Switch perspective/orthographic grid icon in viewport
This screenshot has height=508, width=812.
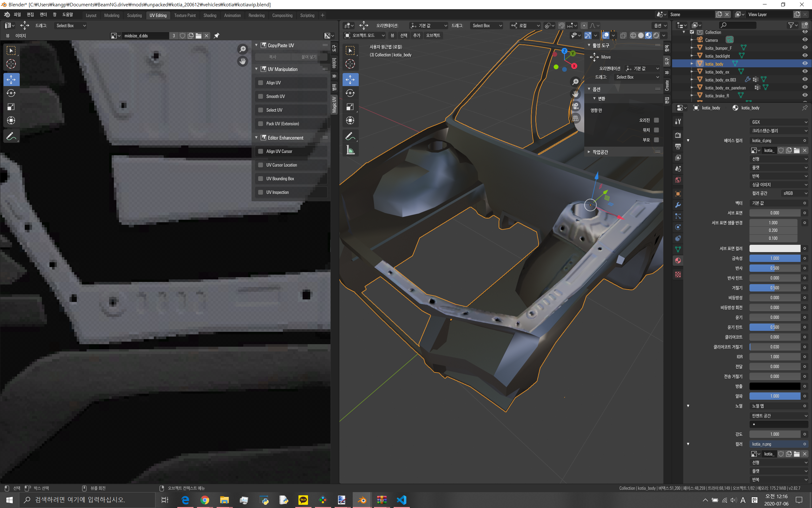[575, 118]
